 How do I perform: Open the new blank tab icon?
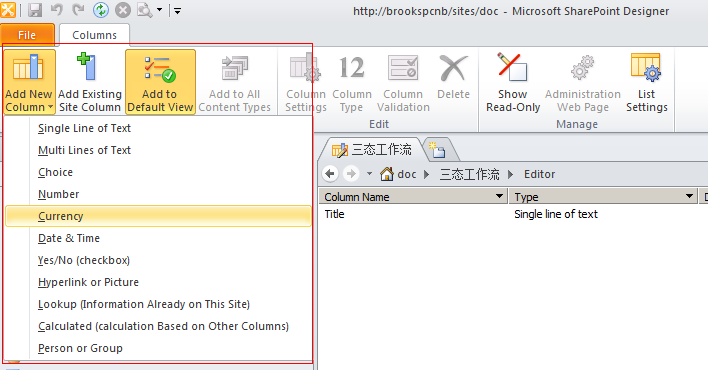coord(438,150)
